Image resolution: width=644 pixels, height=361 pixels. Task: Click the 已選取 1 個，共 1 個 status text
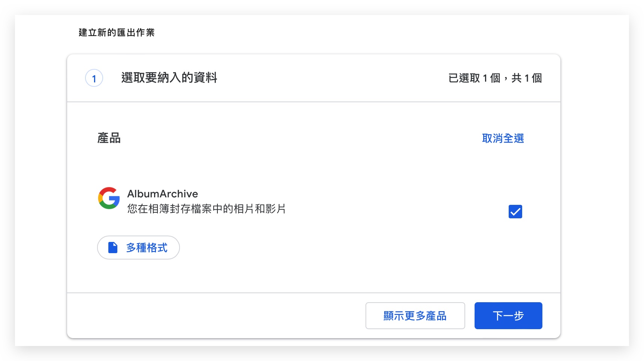[x=495, y=78]
